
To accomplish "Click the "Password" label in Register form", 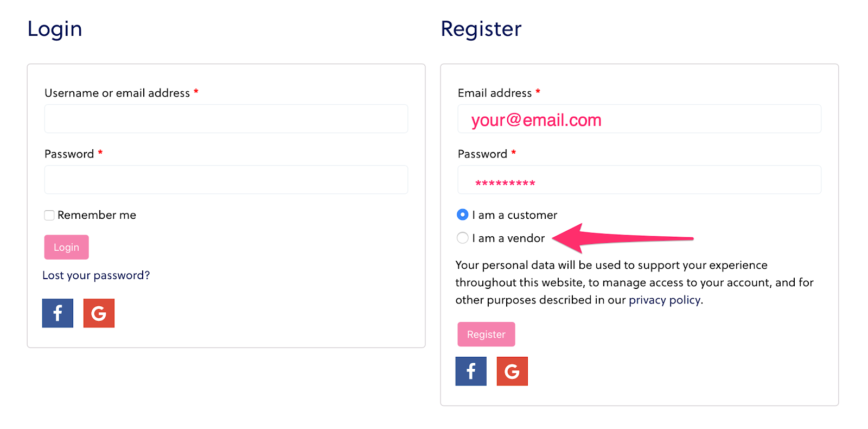I will pyautogui.click(x=482, y=154).
